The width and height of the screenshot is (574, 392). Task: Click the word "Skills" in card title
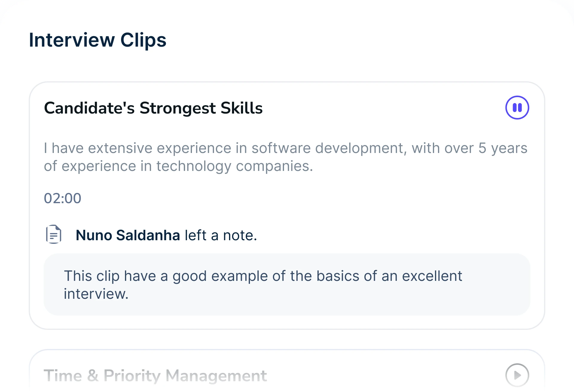point(242,108)
